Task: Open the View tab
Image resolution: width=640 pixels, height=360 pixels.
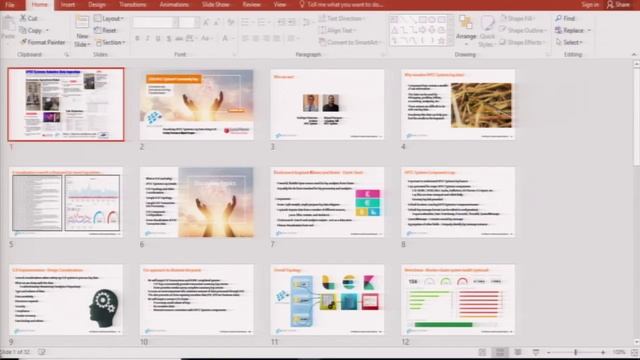Action: point(280,4)
